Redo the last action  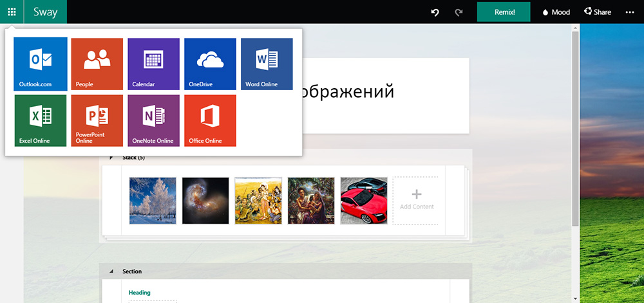pyautogui.click(x=459, y=12)
